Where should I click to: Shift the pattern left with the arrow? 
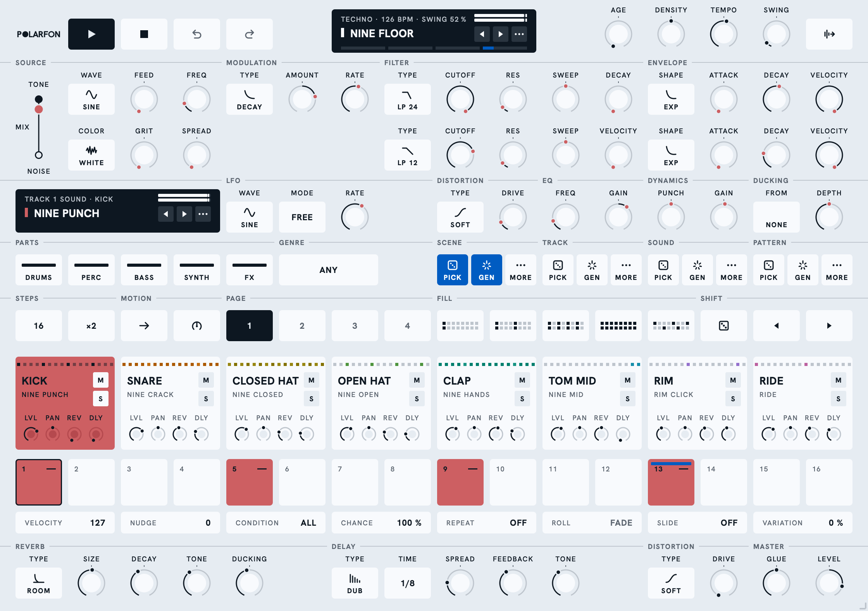pos(777,326)
